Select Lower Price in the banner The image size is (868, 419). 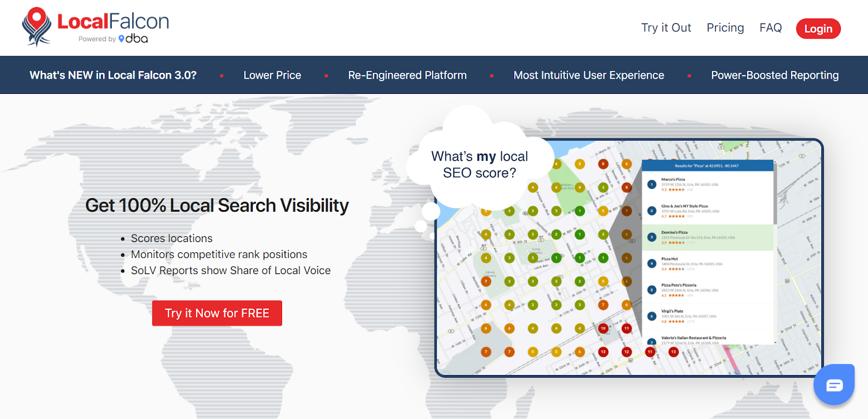272,75
